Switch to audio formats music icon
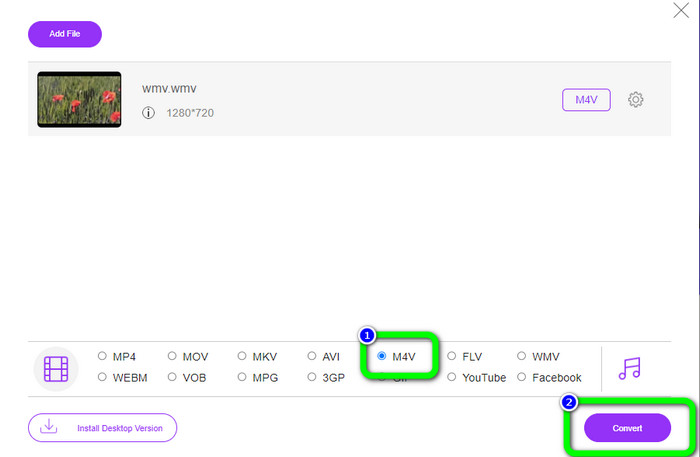This screenshot has height=457, width=700. pos(629,367)
